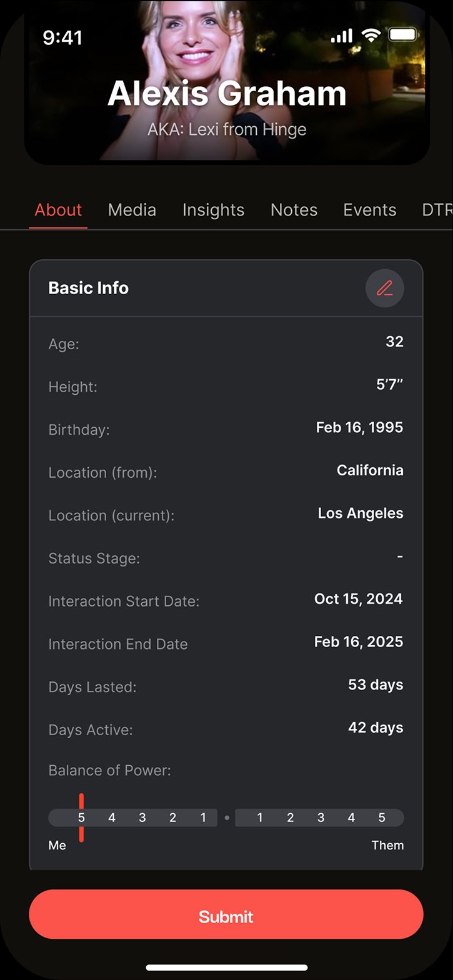Image resolution: width=453 pixels, height=980 pixels.
Task: Go to the Notes tab
Action: click(x=294, y=210)
